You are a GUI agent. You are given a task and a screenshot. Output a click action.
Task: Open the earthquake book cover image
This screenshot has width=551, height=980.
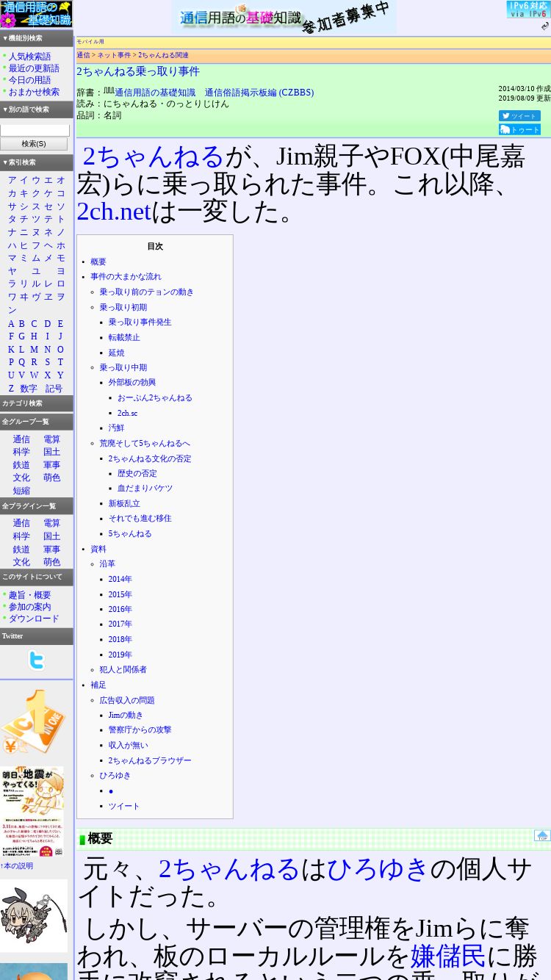32,812
